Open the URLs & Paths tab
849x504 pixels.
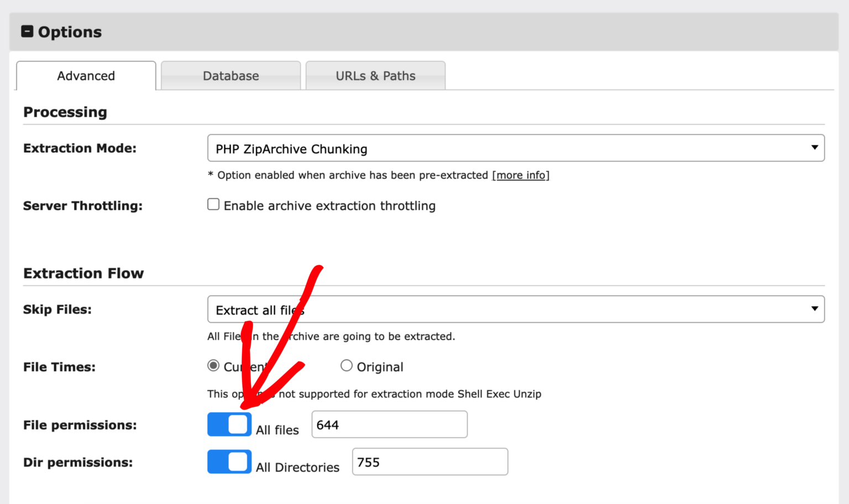point(375,76)
